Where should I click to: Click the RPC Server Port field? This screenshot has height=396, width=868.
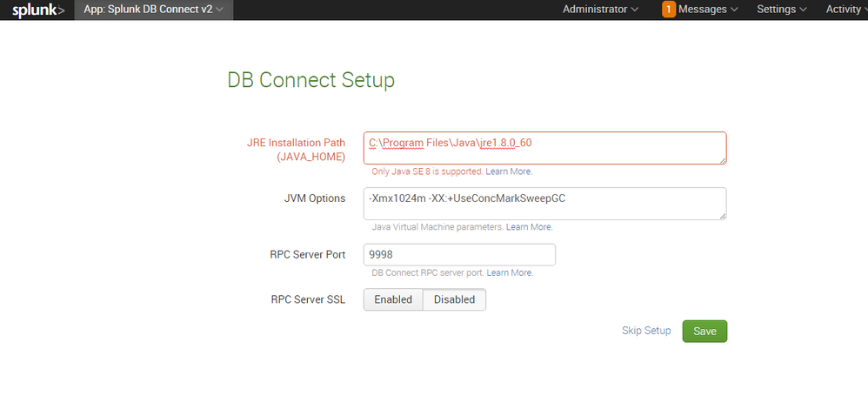tap(458, 255)
